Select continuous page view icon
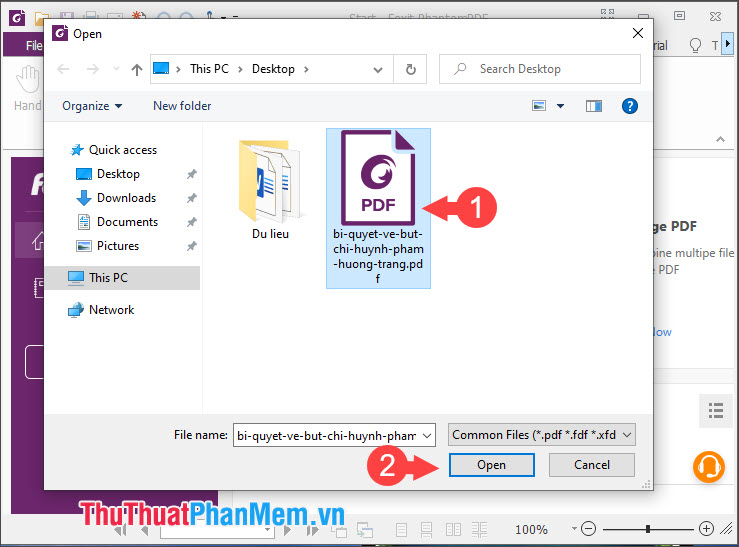The width and height of the screenshot is (739, 547). 427,530
